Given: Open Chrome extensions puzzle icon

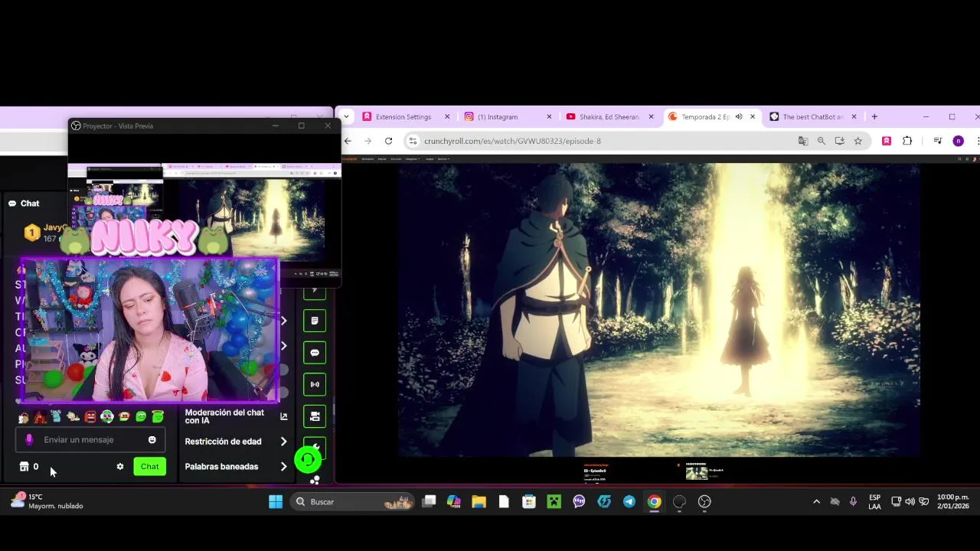Looking at the screenshot, I should 907,141.
